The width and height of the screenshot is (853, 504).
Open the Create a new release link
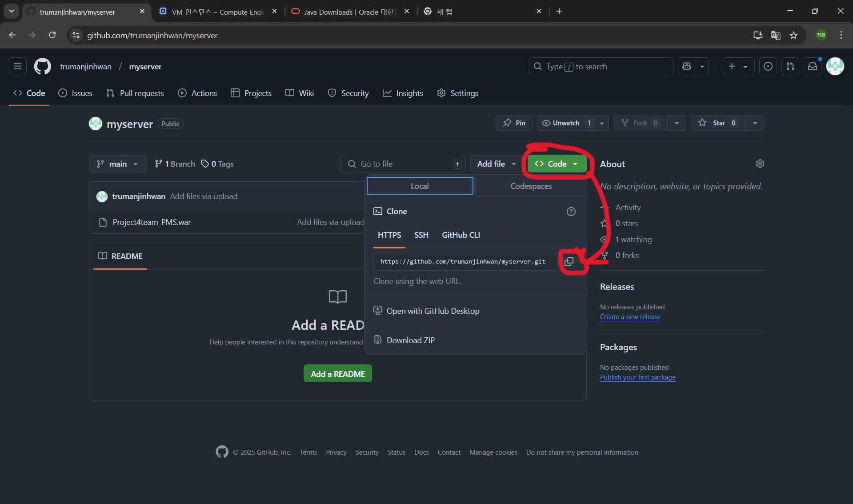[630, 317]
